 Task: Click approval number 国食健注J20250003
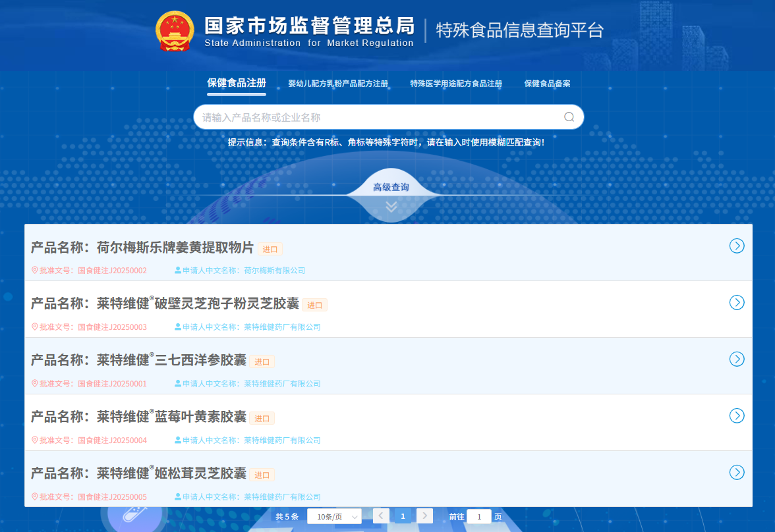112,327
